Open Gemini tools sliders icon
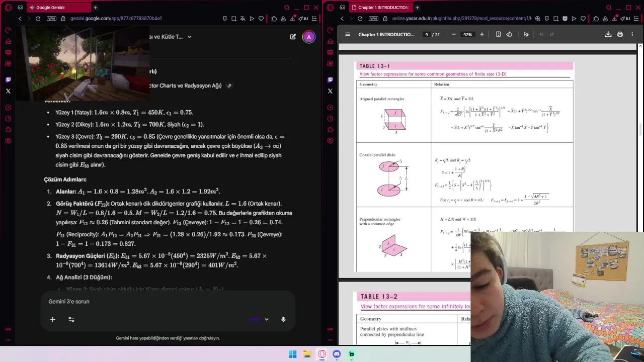The width and height of the screenshot is (644, 362). click(71, 319)
